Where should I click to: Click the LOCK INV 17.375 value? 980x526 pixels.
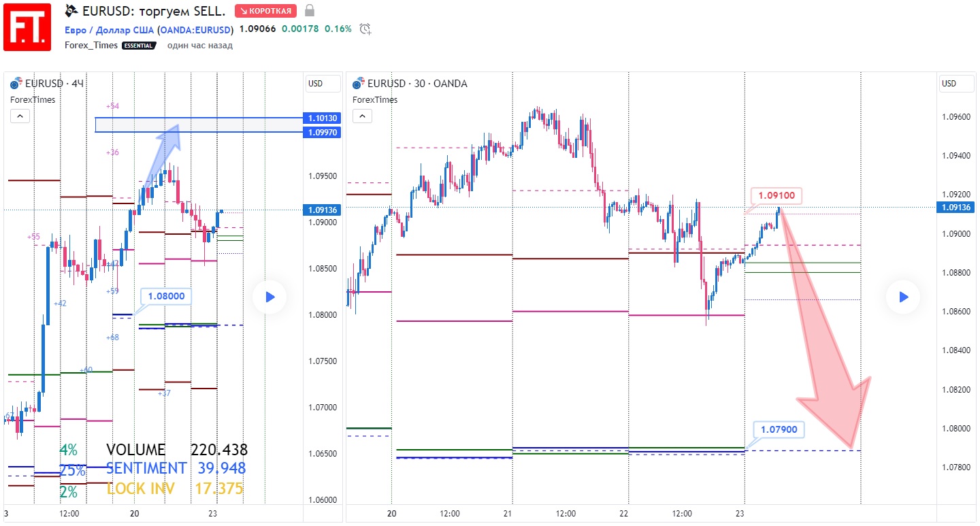click(219, 489)
